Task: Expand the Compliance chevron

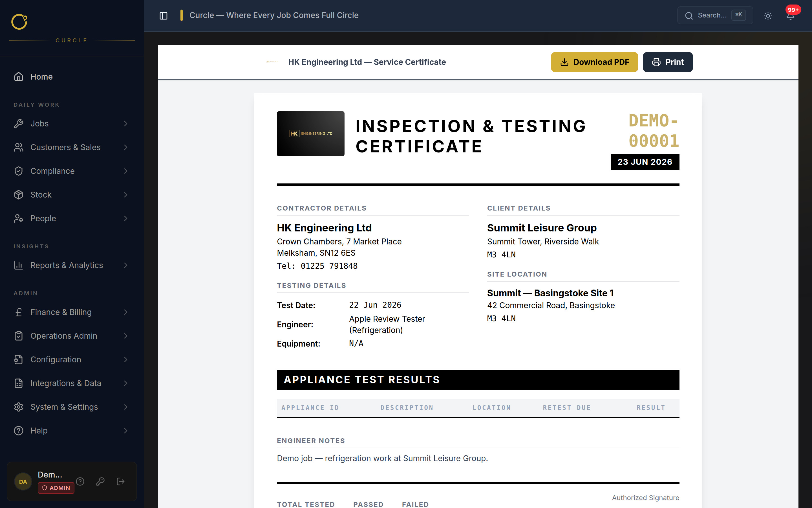Action: pos(125,171)
